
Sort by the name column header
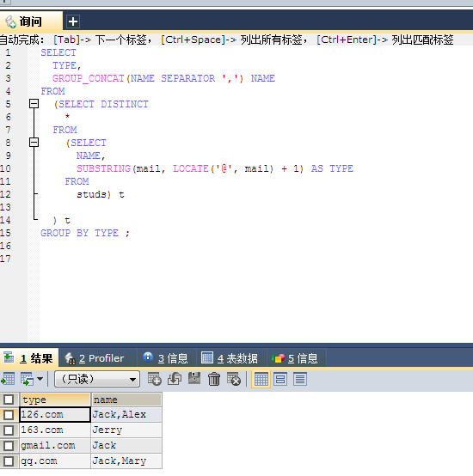(x=126, y=400)
